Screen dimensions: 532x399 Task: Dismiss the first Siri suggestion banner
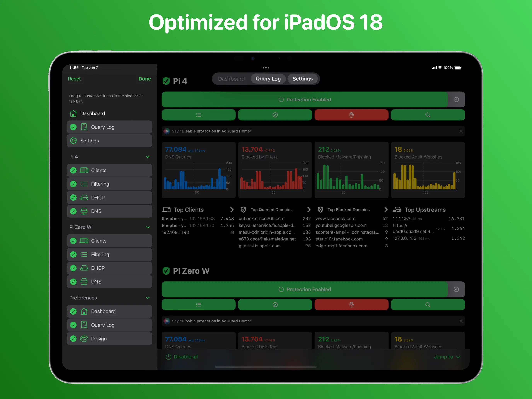(461, 131)
